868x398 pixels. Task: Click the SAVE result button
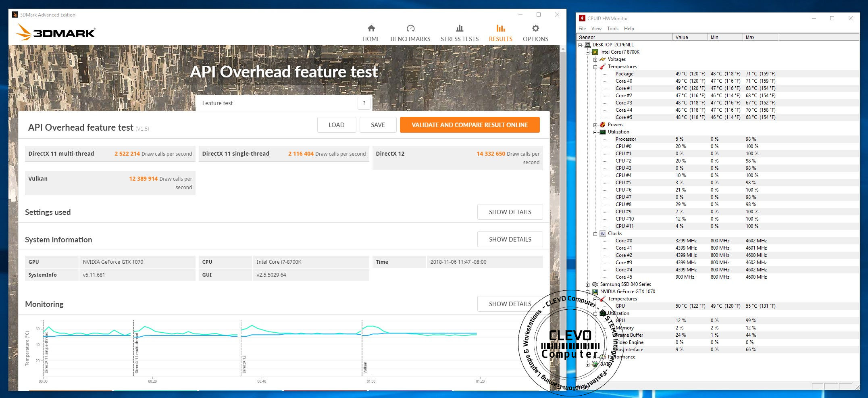pyautogui.click(x=378, y=125)
